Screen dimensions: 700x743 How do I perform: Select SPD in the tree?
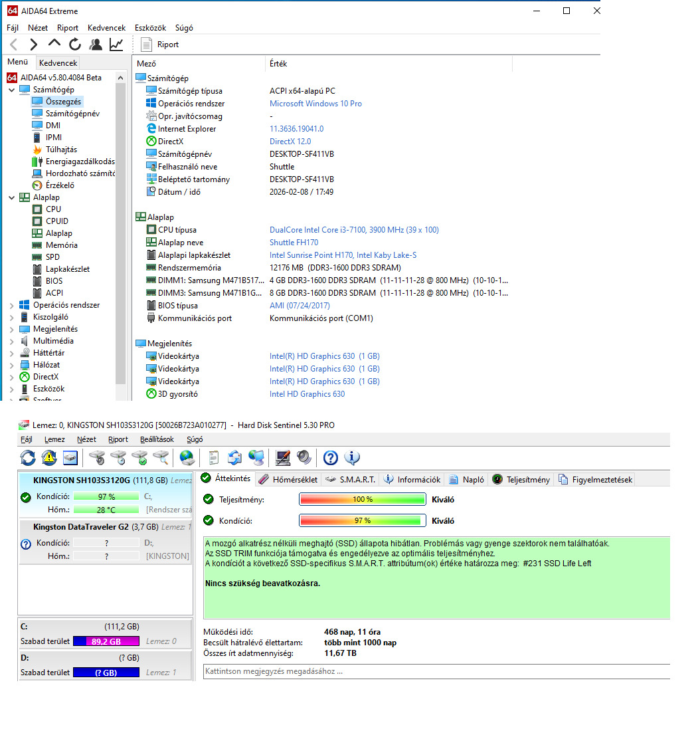(52, 257)
